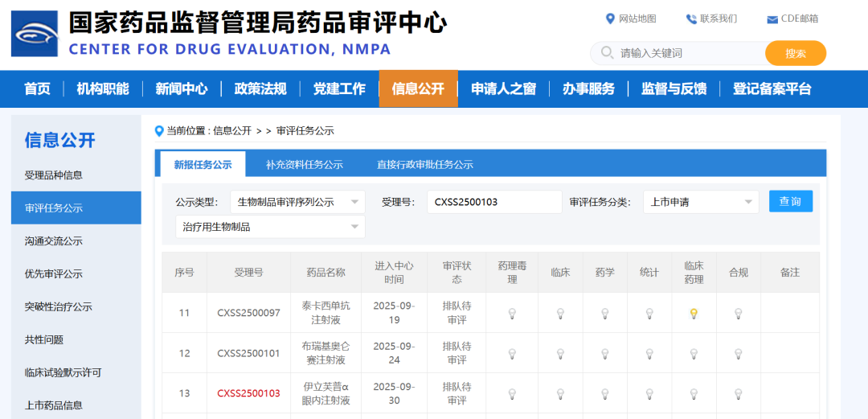The width and height of the screenshot is (868, 419).
Task: Click 临床药理 bulb in row CXSS2500103
Action: pyautogui.click(x=694, y=394)
